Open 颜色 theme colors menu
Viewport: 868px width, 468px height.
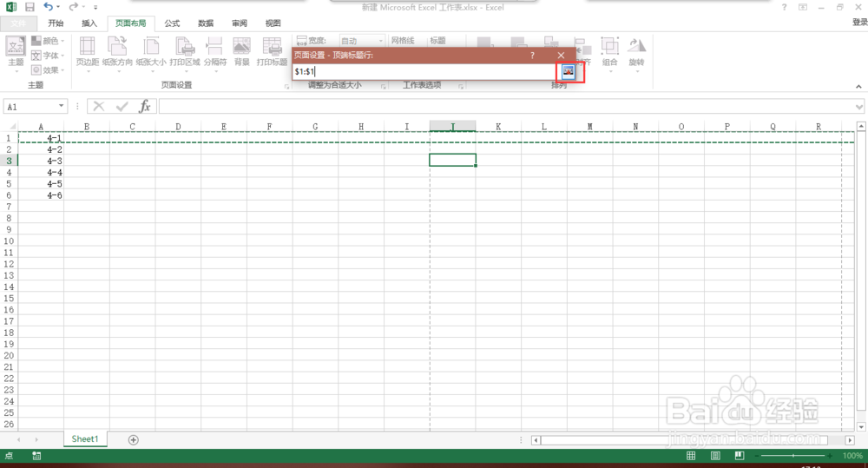point(48,41)
